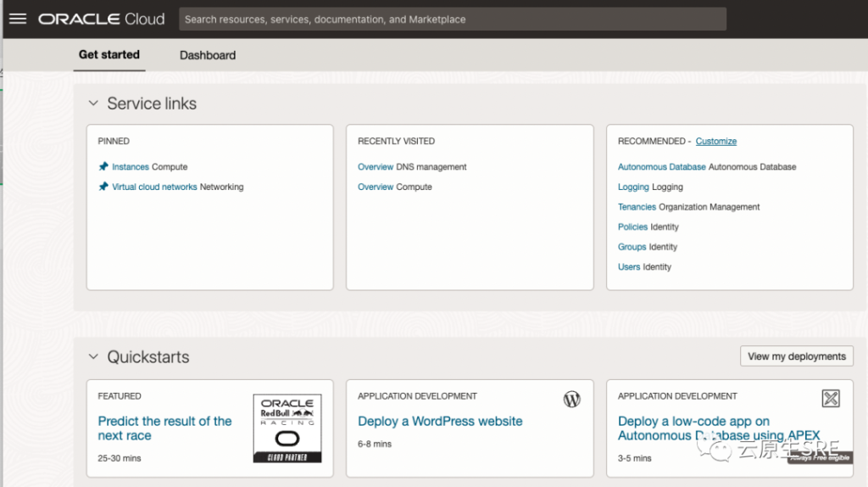
Task: Click the pin icon beside Virtual cloud networks
Action: [103, 186]
